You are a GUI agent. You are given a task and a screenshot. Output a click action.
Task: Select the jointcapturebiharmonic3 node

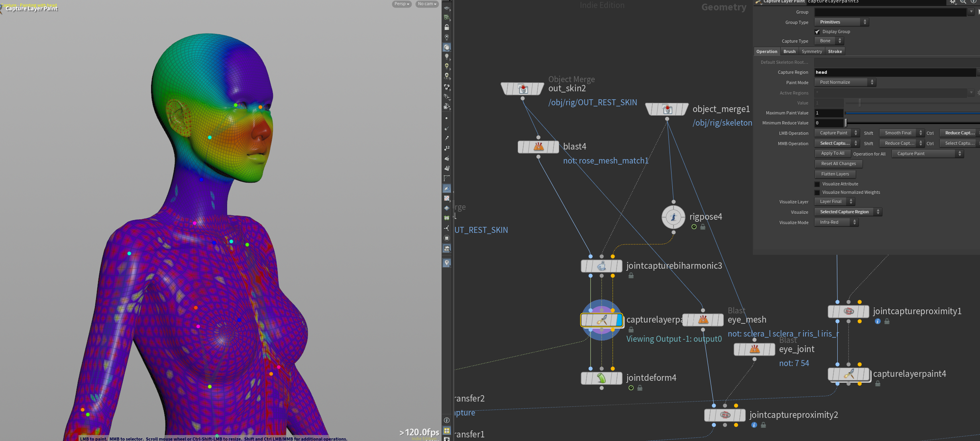[601, 266]
